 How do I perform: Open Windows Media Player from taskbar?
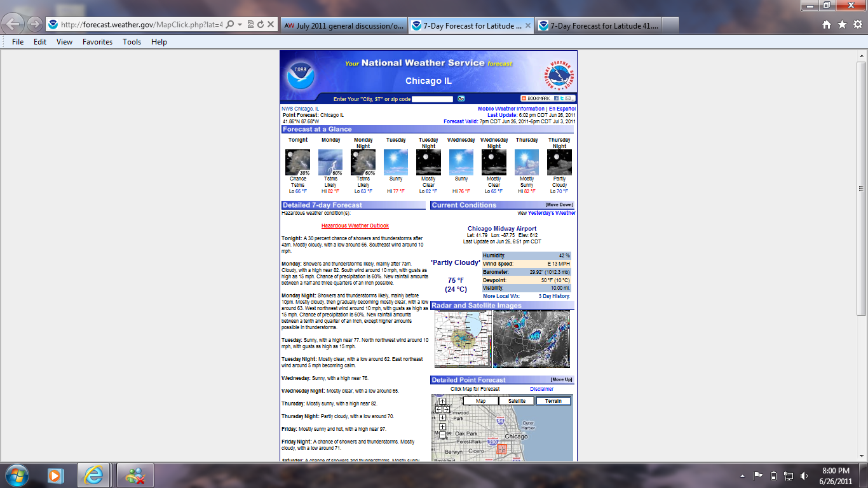[55, 475]
